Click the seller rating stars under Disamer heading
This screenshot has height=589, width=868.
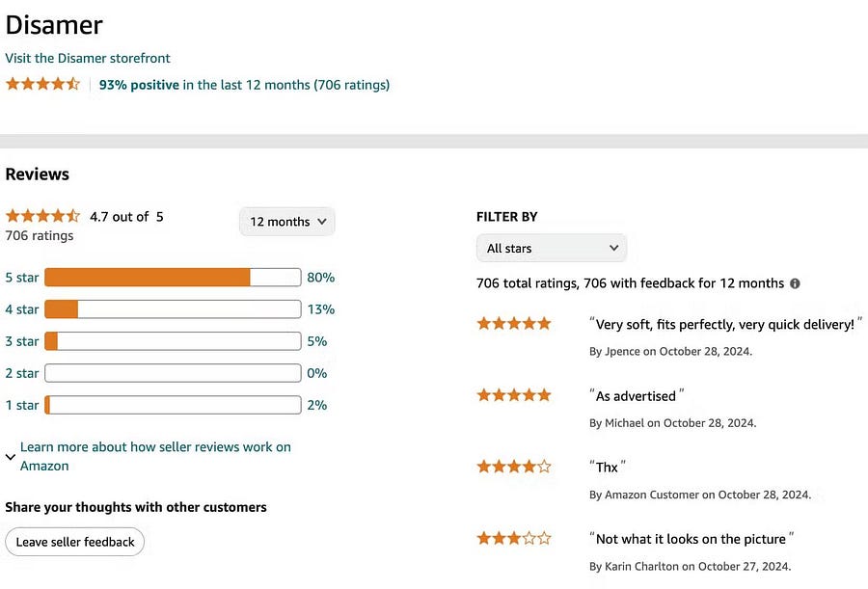(x=42, y=84)
